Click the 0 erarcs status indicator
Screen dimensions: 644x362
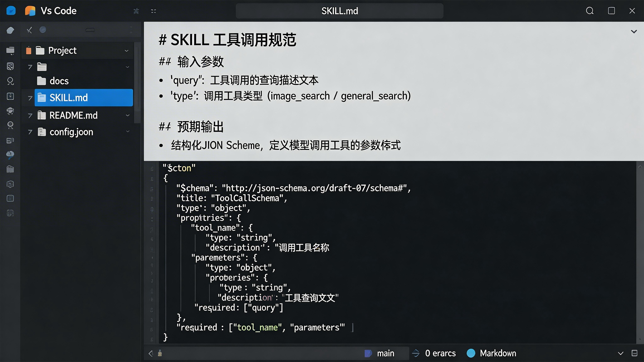pos(440,353)
